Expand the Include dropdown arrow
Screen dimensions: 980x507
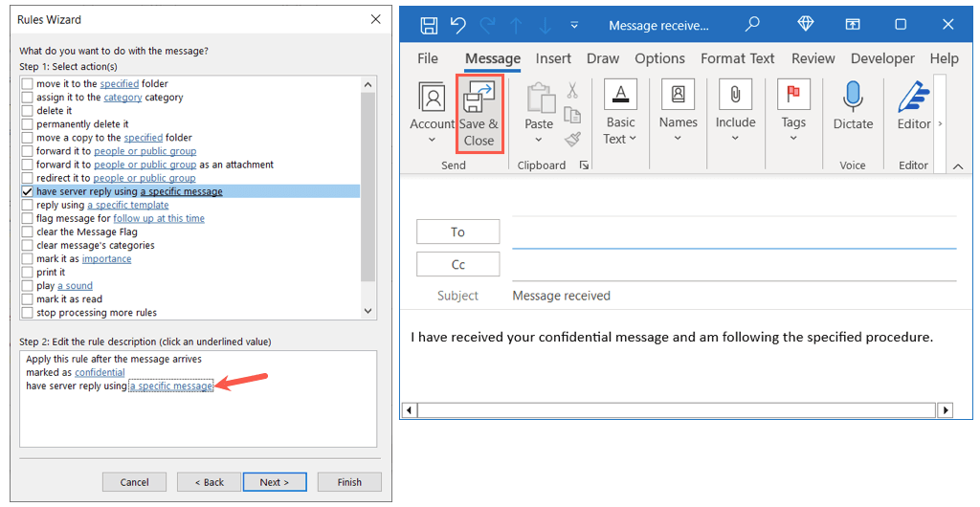736,138
